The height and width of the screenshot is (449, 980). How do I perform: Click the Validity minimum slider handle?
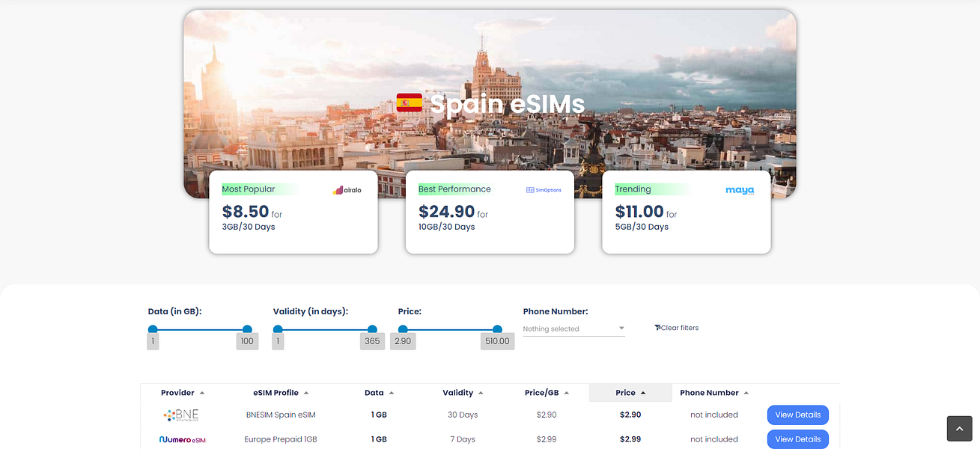(278, 329)
